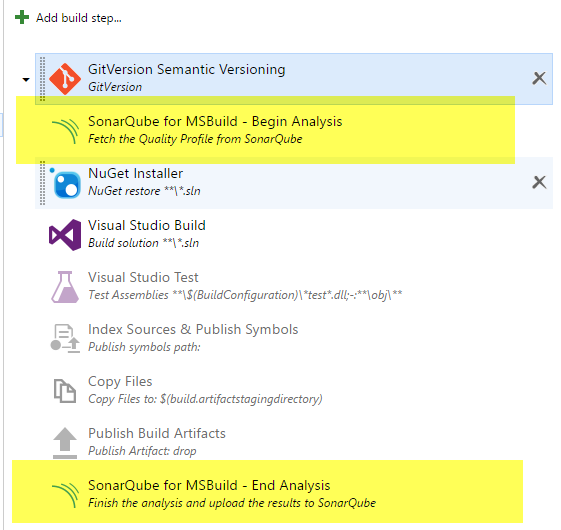Remove the GitVersion Semantic Versioning step
561x530 pixels.
(x=539, y=78)
